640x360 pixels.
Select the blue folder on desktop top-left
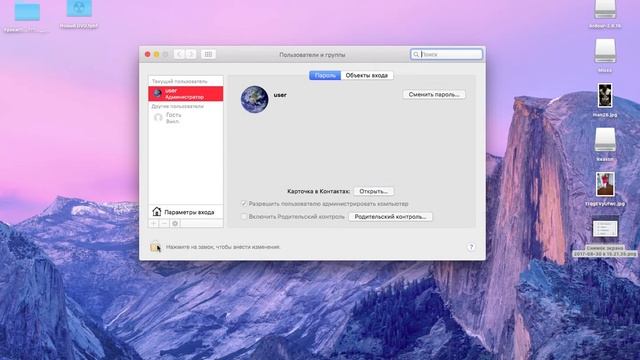click(x=27, y=11)
